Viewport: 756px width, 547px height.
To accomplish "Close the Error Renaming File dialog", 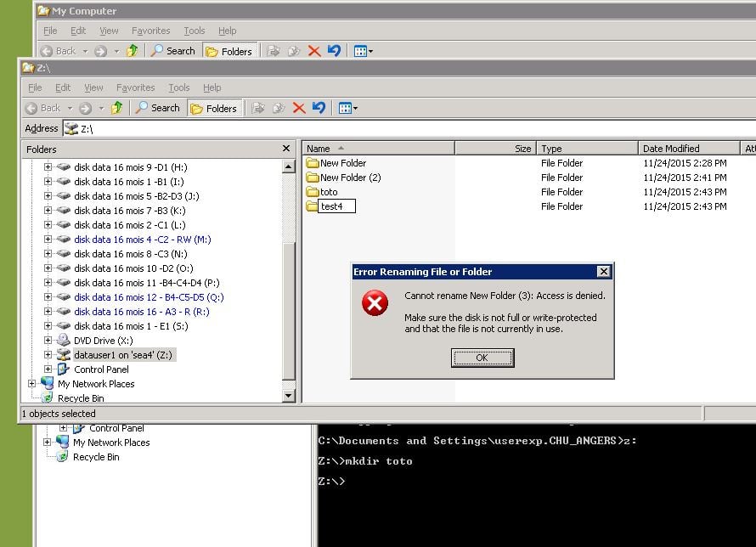I will (x=604, y=271).
